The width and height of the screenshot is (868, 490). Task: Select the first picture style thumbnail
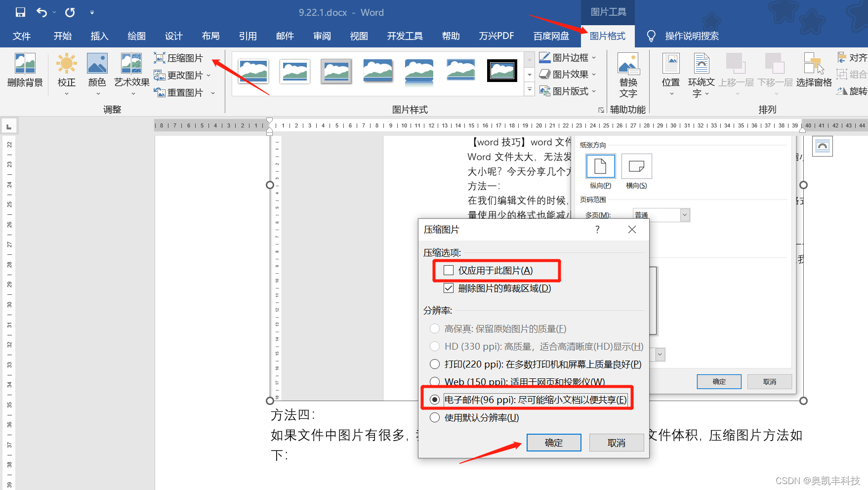pyautogui.click(x=253, y=71)
